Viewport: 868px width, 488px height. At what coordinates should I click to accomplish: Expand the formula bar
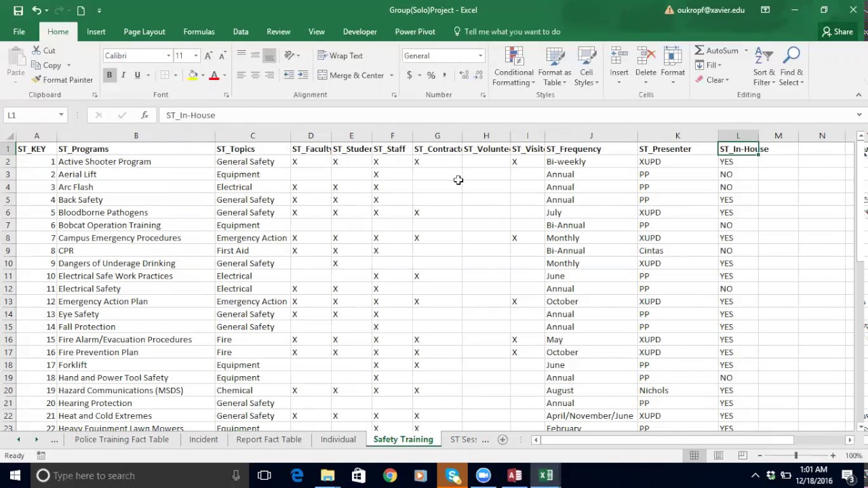point(859,115)
